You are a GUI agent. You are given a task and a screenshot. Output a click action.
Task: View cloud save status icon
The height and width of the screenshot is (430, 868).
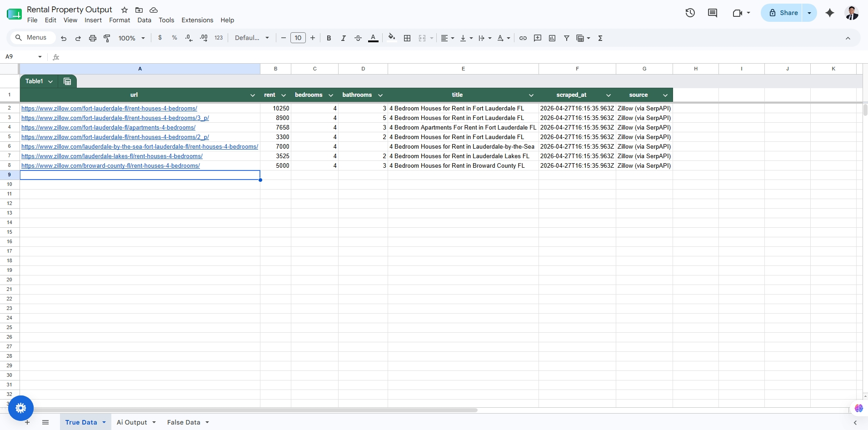pyautogui.click(x=154, y=10)
